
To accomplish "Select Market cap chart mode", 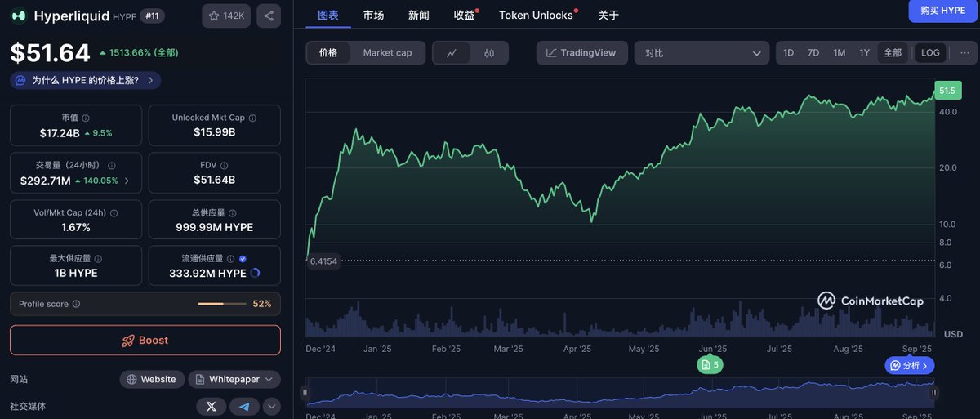I will [387, 53].
